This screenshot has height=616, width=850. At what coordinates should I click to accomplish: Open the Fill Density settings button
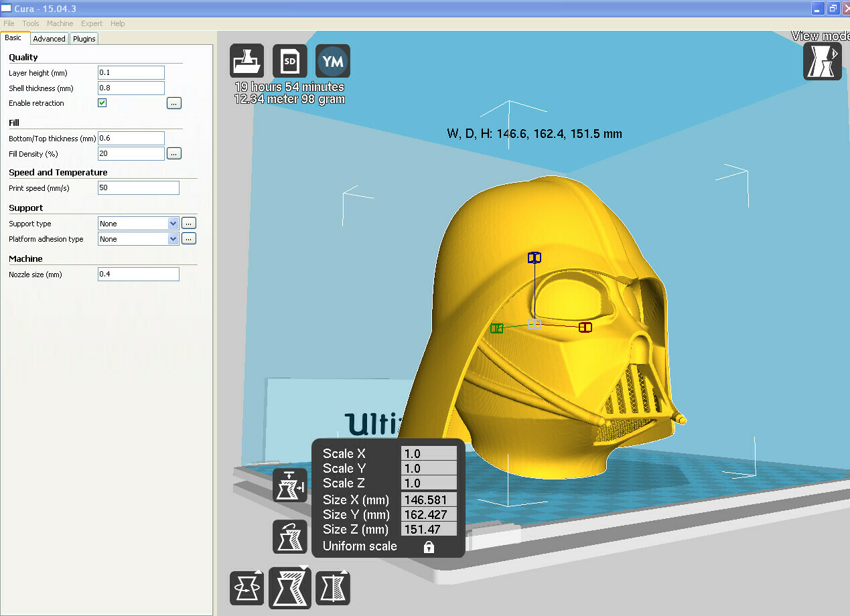click(x=174, y=154)
